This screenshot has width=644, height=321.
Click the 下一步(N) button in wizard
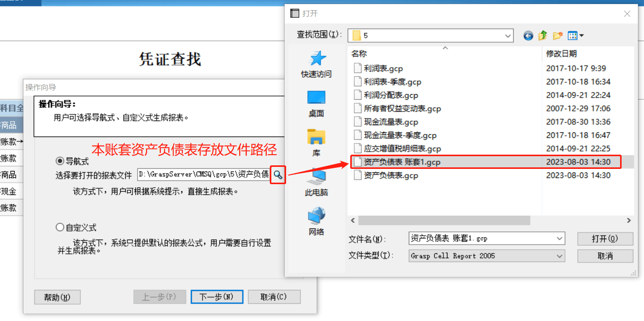point(217,297)
